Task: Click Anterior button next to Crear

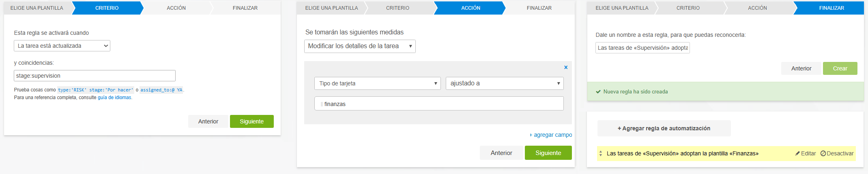Action: pos(801,68)
